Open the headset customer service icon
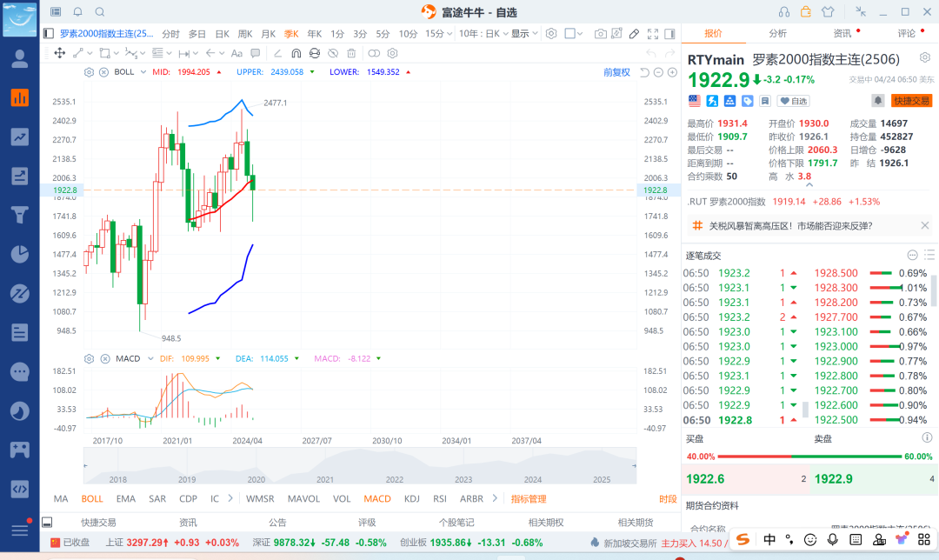 (x=784, y=12)
